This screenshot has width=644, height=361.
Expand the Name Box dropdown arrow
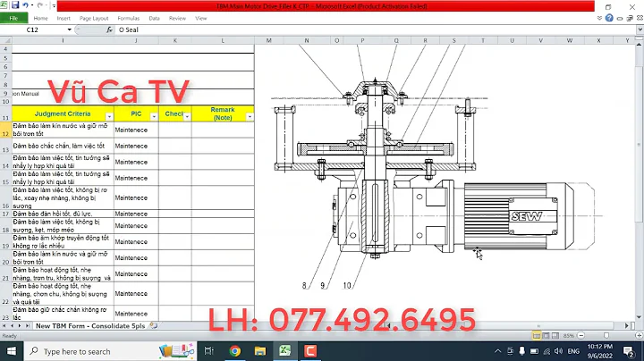[x=70, y=29]
